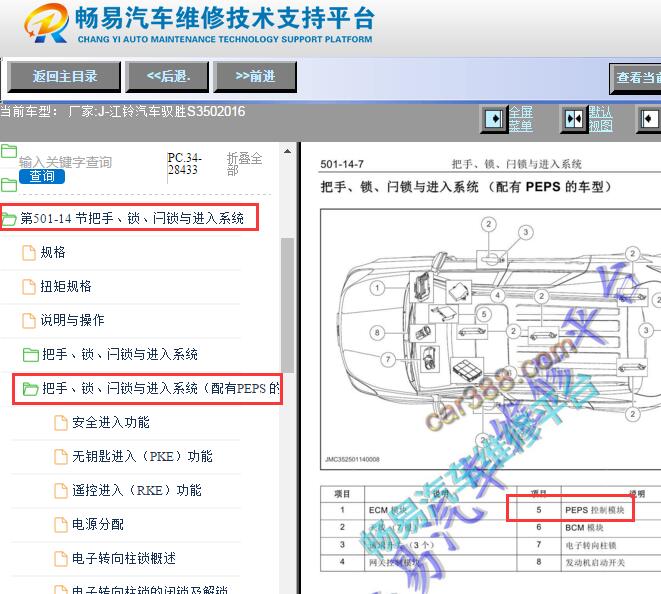The image size is (661, 594).
Task: Open the 安全进入功能 document
Action: tap(111, 422)
